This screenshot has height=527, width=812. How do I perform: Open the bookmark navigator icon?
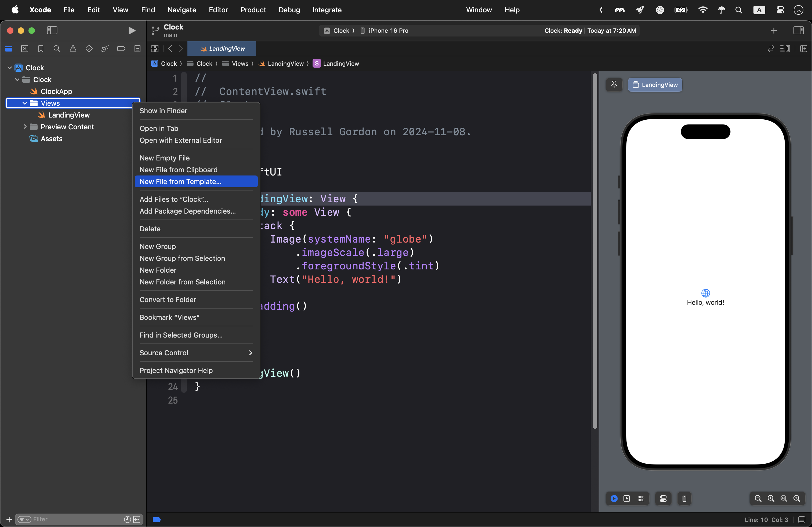click(x=41, y=49)
